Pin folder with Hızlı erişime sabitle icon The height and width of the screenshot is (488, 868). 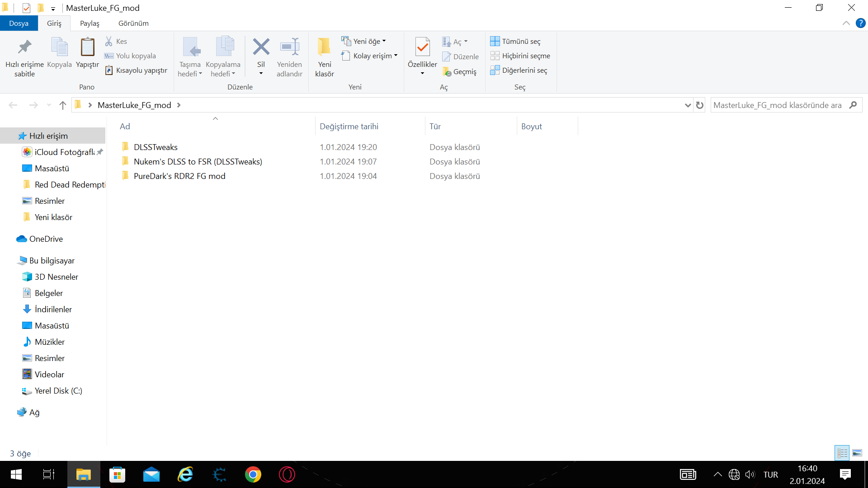[24, 47]
